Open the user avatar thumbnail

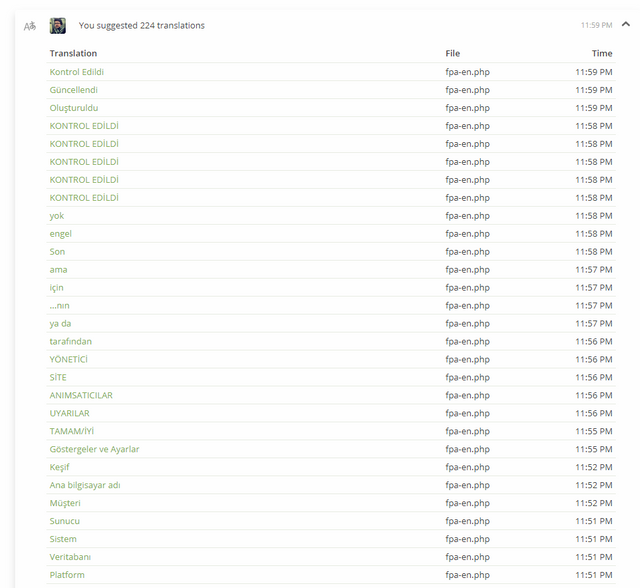click(x=58, y=26)
